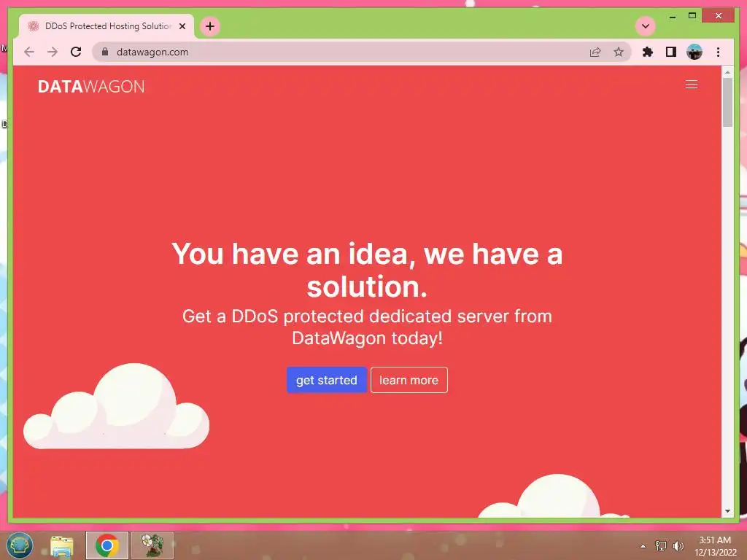
Task: Click the DATAWAGON logo
Action: point(91,87)
